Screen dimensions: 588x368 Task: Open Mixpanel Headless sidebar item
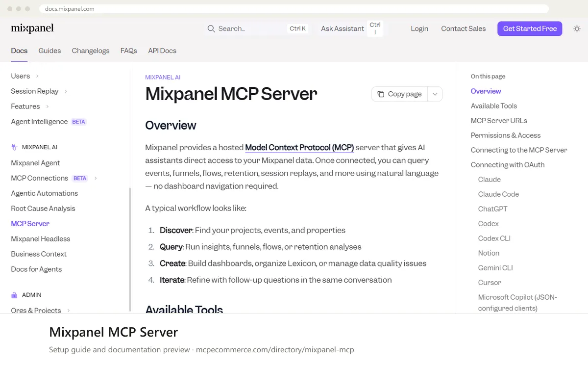(40, 239)
